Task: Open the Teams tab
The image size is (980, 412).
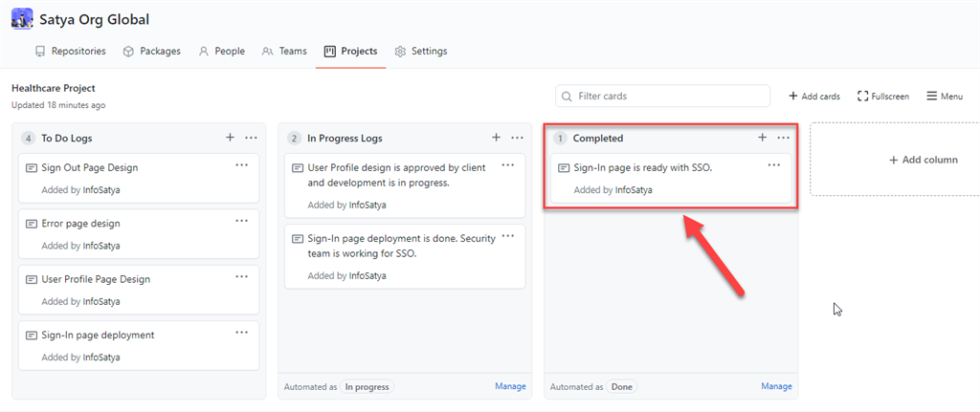Action: (284, 51)
